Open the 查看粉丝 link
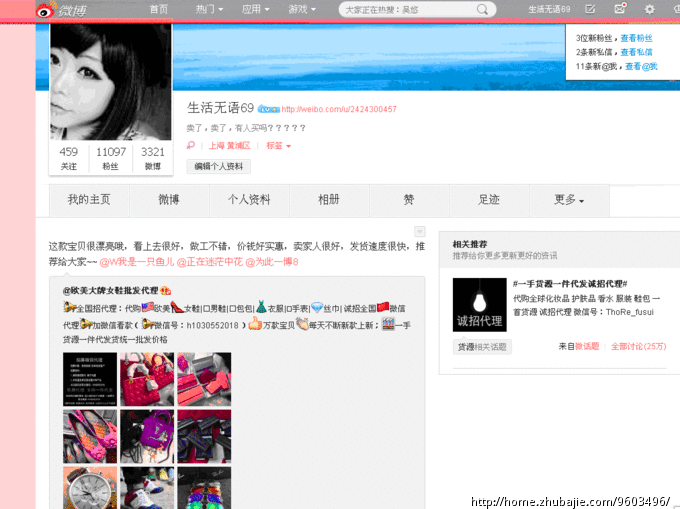This screenshot has height=509, width=680. (636, 38)
